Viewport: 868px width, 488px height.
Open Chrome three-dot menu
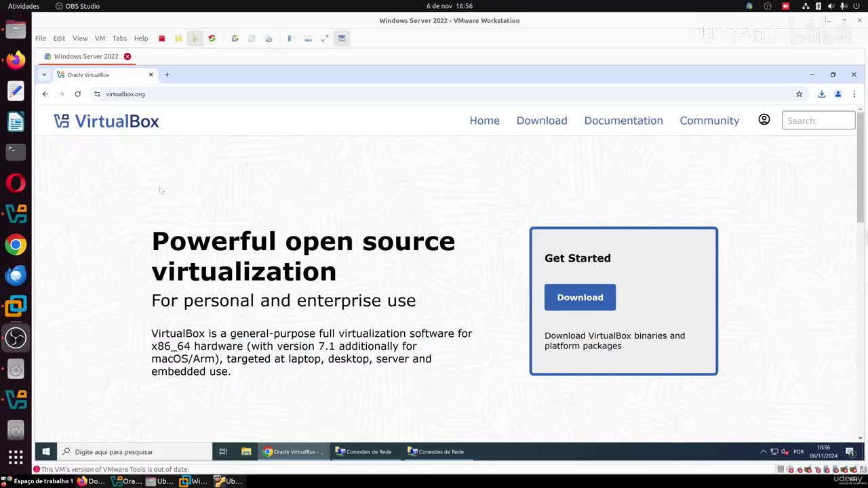point(854,94)
